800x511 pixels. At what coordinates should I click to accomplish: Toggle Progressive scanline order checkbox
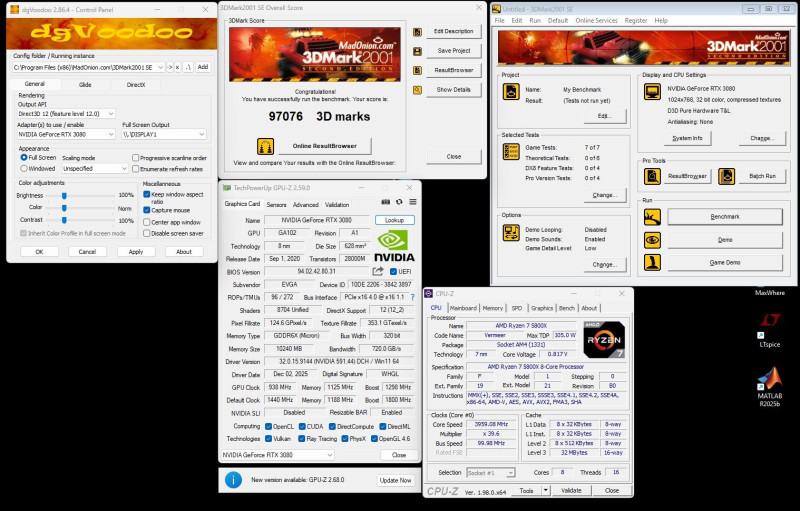pyautogui.click(x=135, y=158)
